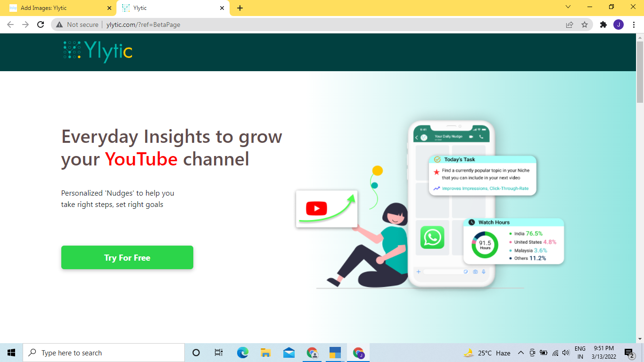Open the weather widget showing 25°C Haze
The height and width of the screenshot is (362, 644).
point(487,353)
